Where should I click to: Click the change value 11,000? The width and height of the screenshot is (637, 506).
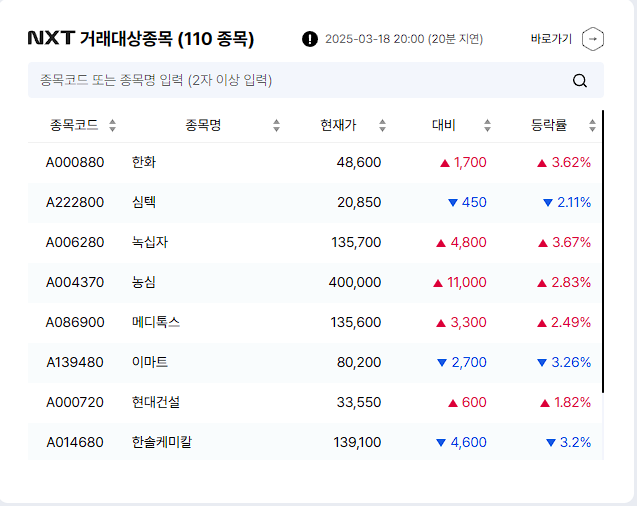(x=467, y=282)
